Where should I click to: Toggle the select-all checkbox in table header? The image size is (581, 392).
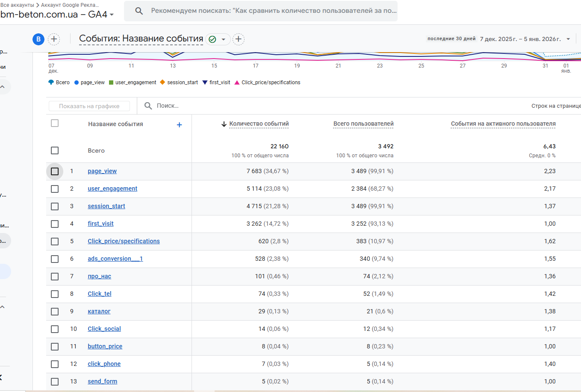pos(55,123)
